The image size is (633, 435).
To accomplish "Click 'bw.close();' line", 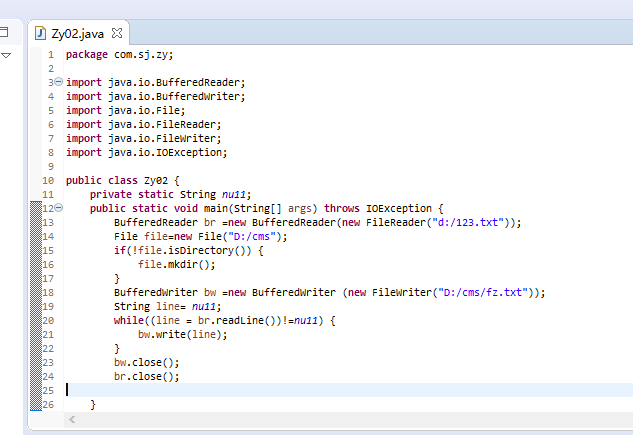I will tap(147, 362).
